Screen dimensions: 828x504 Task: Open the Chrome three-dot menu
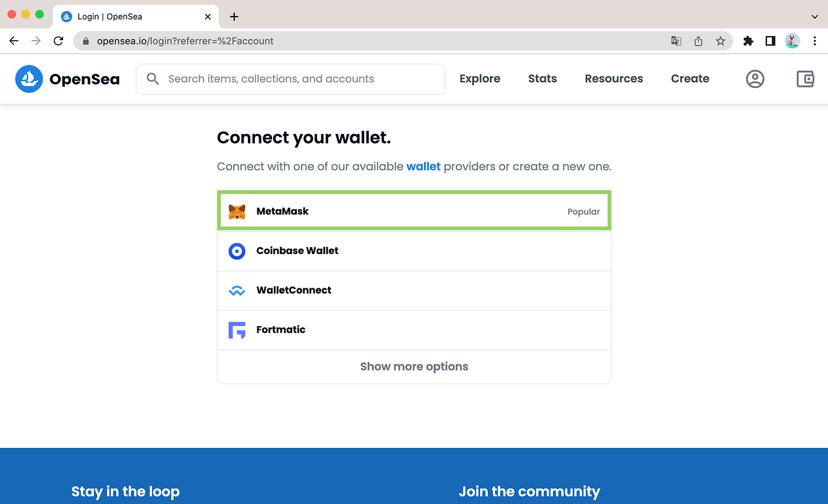pyautogui.click(x=815, y=41)
